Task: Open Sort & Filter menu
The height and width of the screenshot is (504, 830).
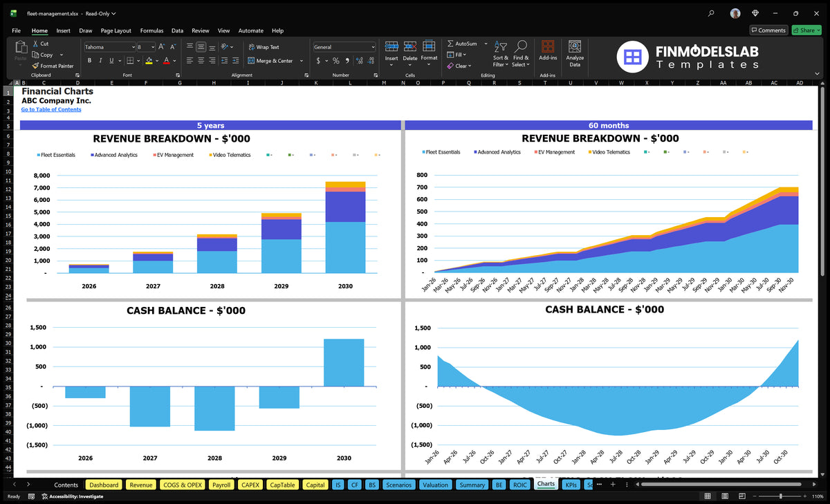Action: 500,54
